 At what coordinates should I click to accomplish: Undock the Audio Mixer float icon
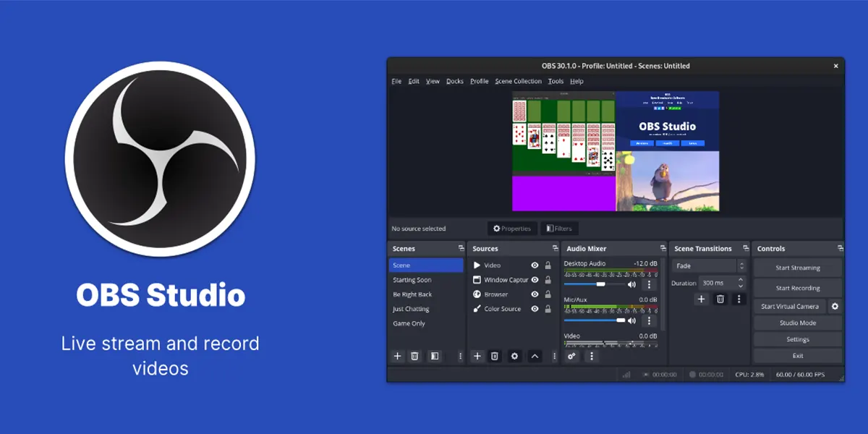pyautogui.click(x=663, y=248)
